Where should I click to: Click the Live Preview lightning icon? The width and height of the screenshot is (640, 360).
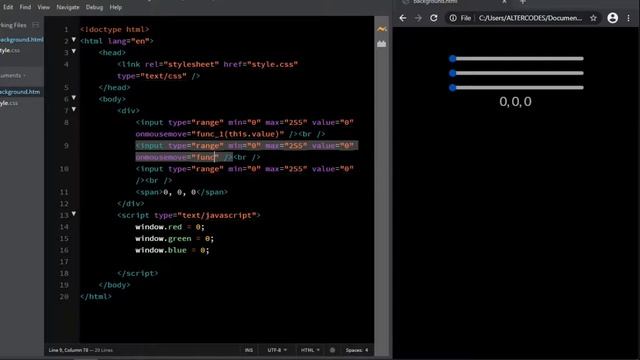382,29
